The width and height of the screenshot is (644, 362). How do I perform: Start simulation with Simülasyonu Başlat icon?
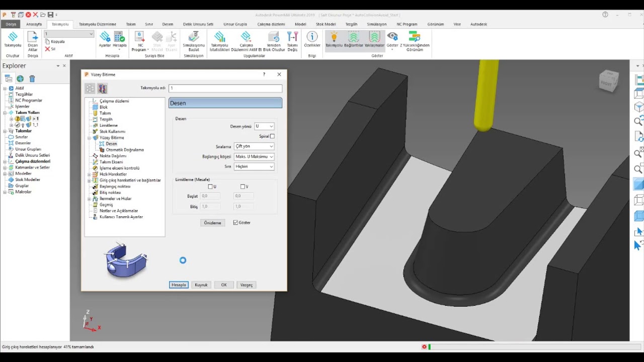coord(194,37)
